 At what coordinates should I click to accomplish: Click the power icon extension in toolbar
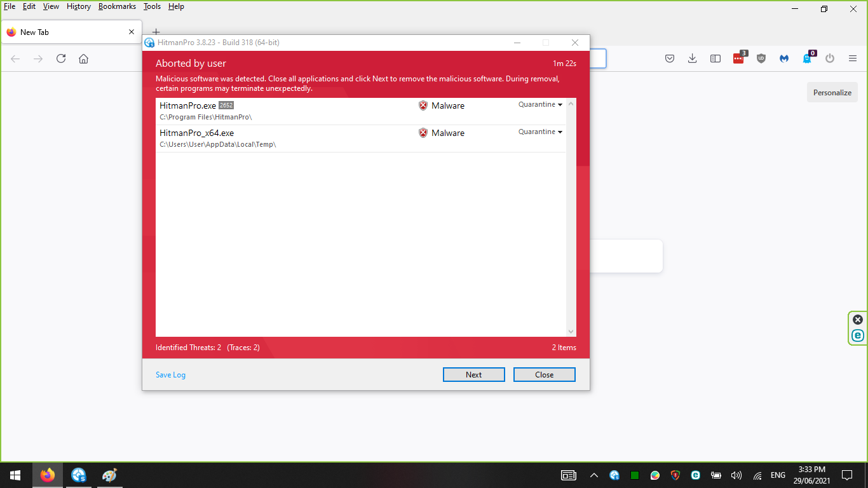pyautogui.click(x=830, y=58)
